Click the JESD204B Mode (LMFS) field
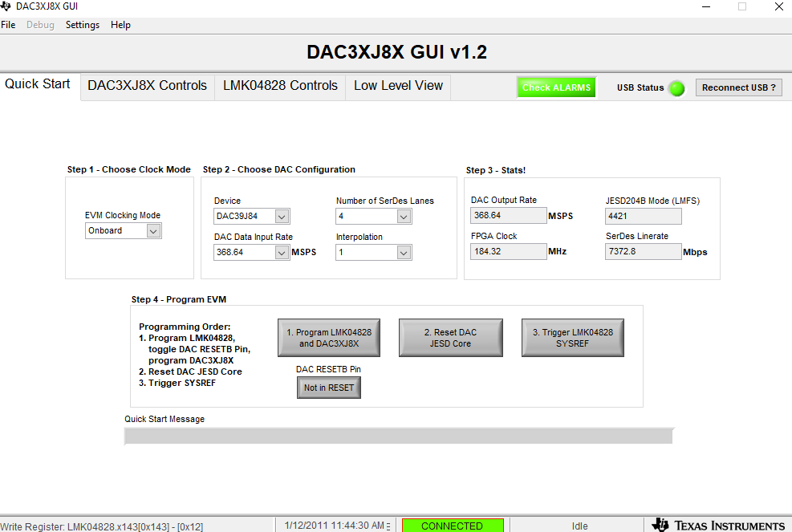Screen dimensions: 792x532 [x=643, y=216]
